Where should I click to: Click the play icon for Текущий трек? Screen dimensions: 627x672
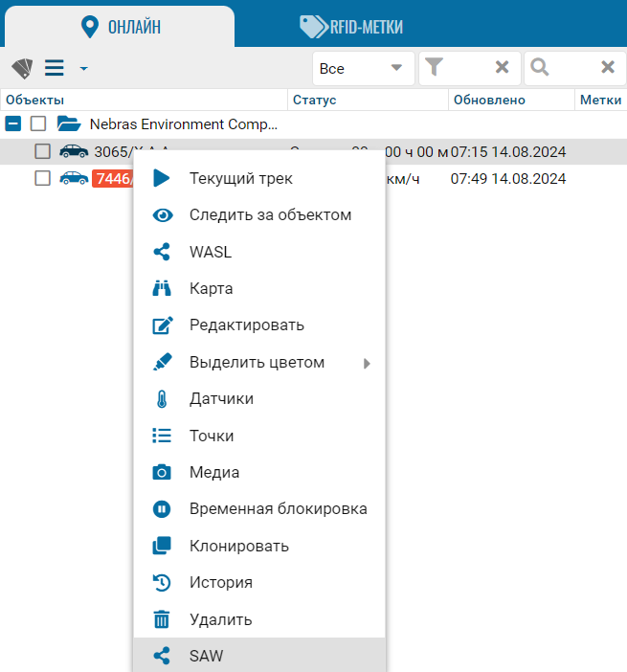162,178
